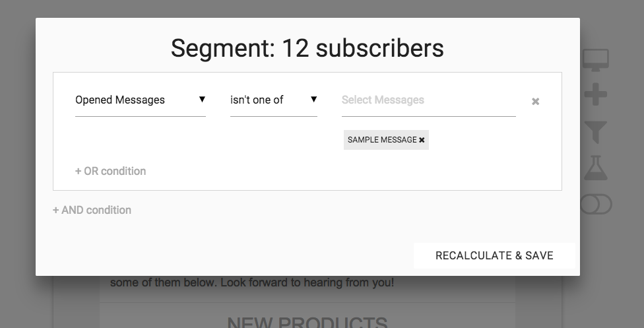This screenshot has height=328, width=644.
Task: Remove the SAMPLE MESSAGE tag
Action: [422, 140]
